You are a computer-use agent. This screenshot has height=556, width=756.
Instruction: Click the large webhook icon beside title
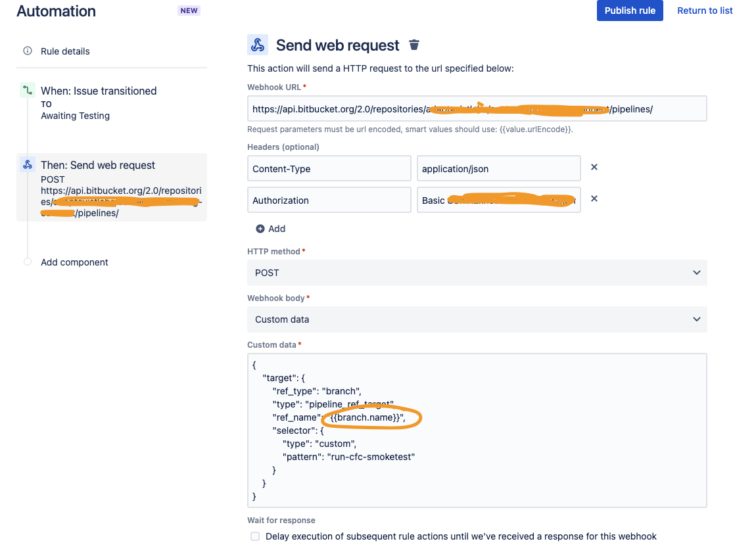(x=258, y=45)
